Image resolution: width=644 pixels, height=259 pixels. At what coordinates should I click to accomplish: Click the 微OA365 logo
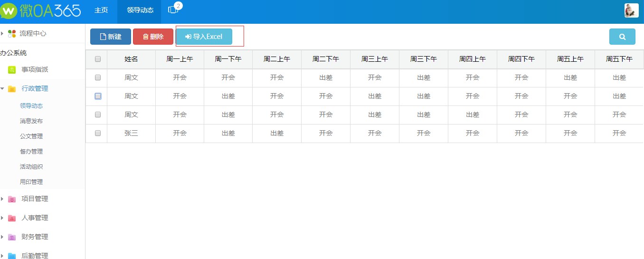(x=41, y=10)
